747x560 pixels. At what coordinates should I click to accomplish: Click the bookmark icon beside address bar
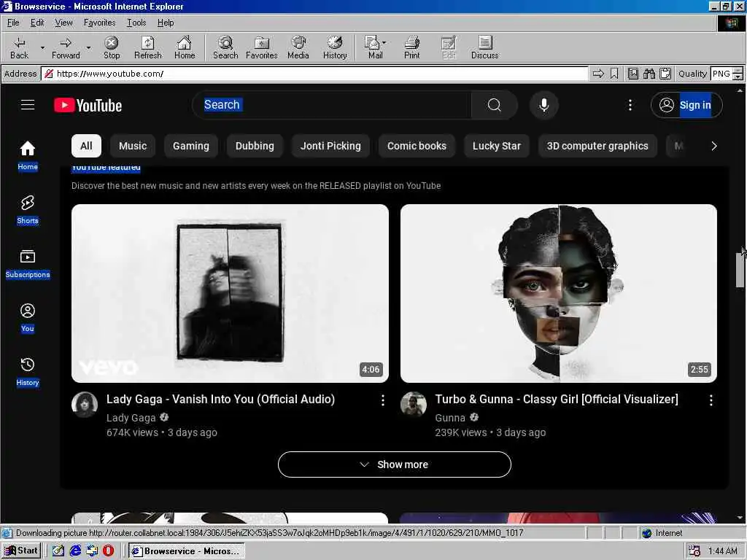point(614,74)
